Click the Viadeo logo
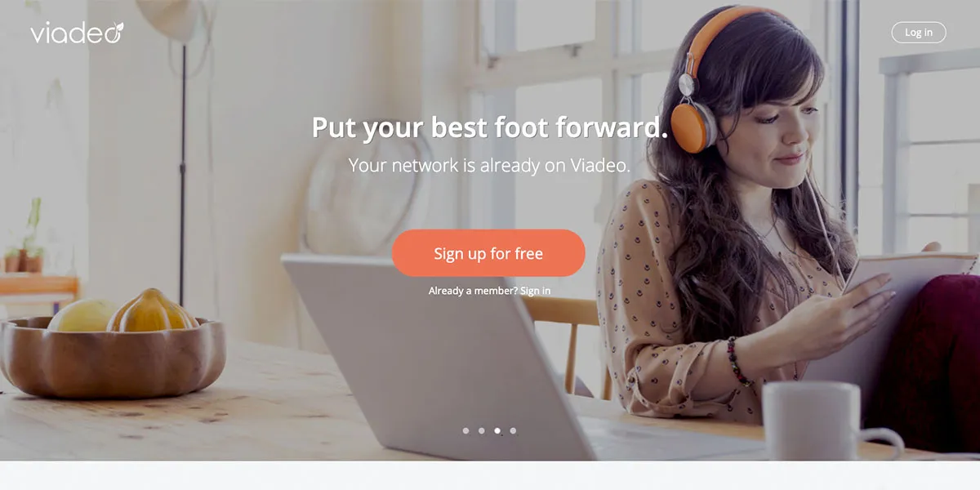Viewport: 980px width, 490px height. [x=77, y=33]
